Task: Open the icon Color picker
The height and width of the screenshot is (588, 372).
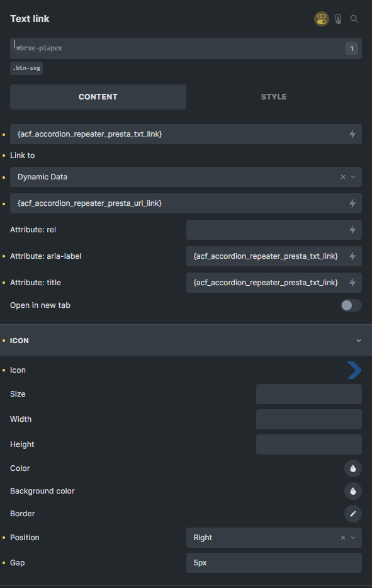Action: [x=353, y=468]
